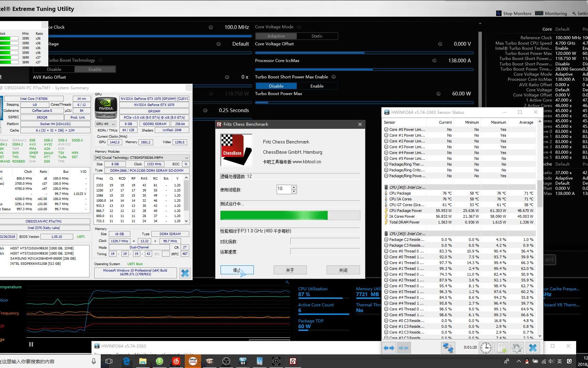588x368 pixels.
Task: Click the info icon beside Core Voltage Offset value
Action: point(440,44)
